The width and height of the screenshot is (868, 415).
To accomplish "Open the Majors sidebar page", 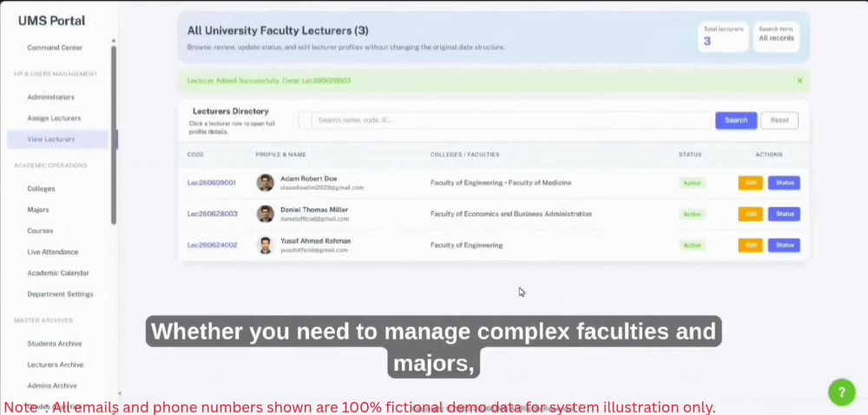I will [37, 210].
